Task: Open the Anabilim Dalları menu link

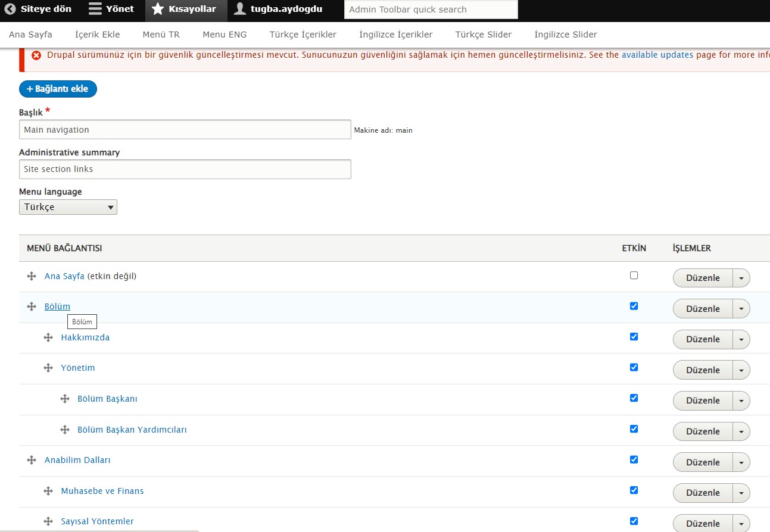Action: pyautogui.click(x=77, y=460)
